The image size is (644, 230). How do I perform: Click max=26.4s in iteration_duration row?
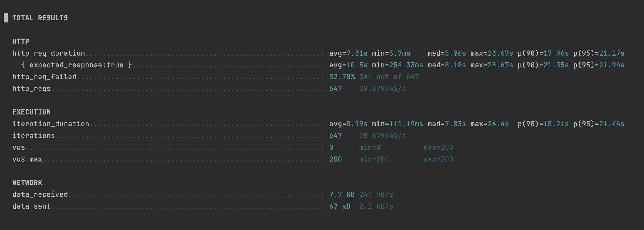(490, 124)
